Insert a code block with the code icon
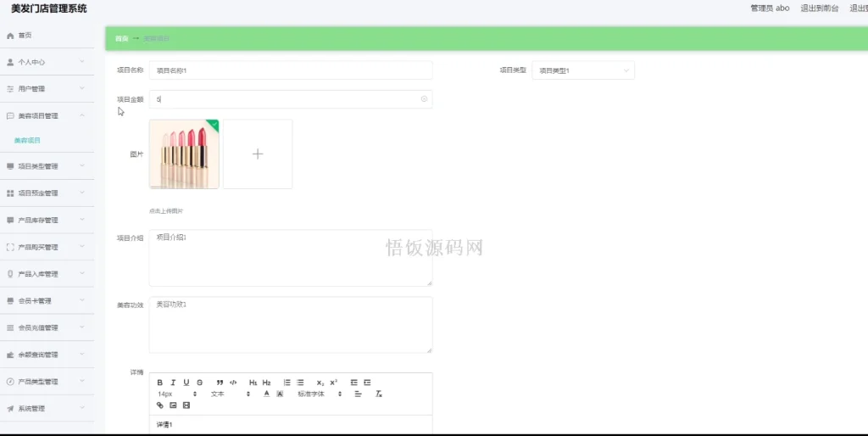 click(233, 383)
